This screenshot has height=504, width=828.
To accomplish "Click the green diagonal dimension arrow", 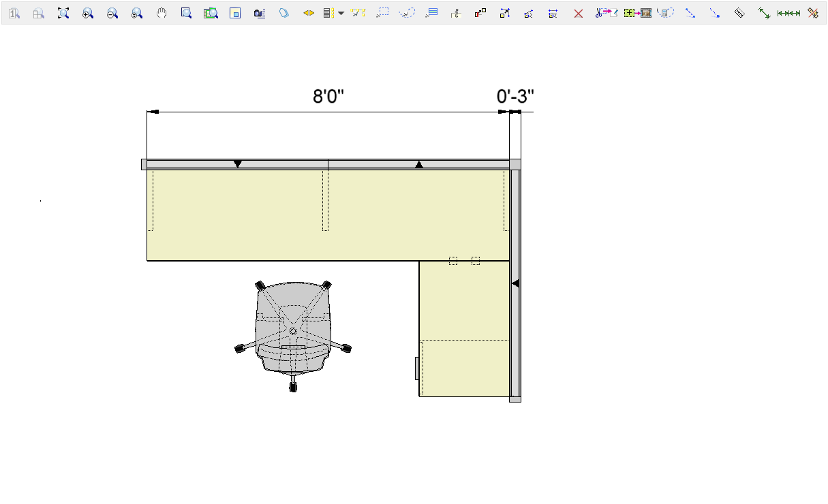I will (x=764, y=13).
